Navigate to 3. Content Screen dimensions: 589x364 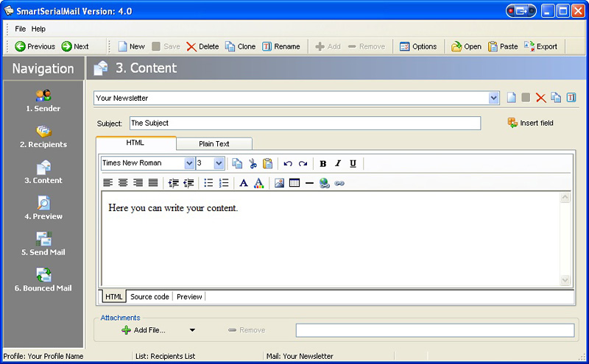(x=43, y=173)
